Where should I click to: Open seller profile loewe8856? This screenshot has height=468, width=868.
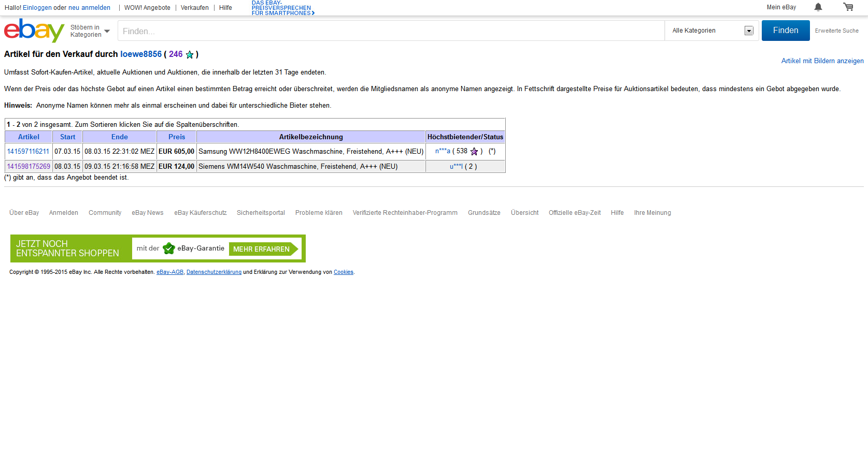coord(141,54)
